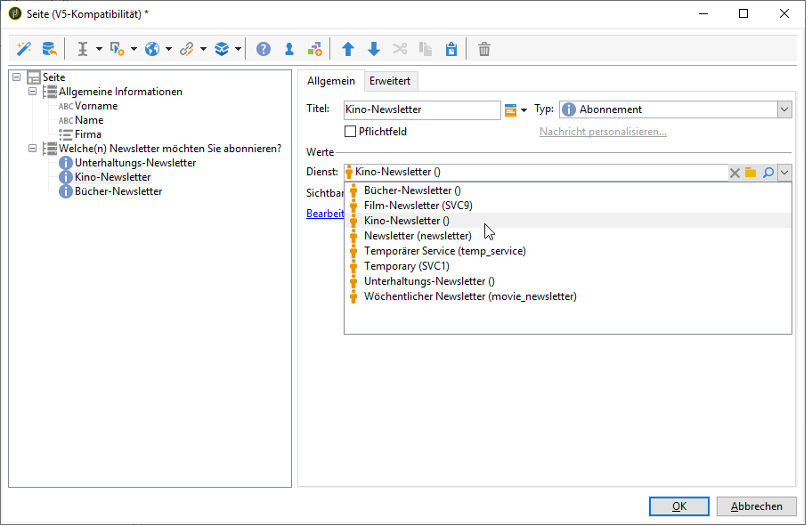Collapse the Dienst dropdown list arrow

(784, 173)
